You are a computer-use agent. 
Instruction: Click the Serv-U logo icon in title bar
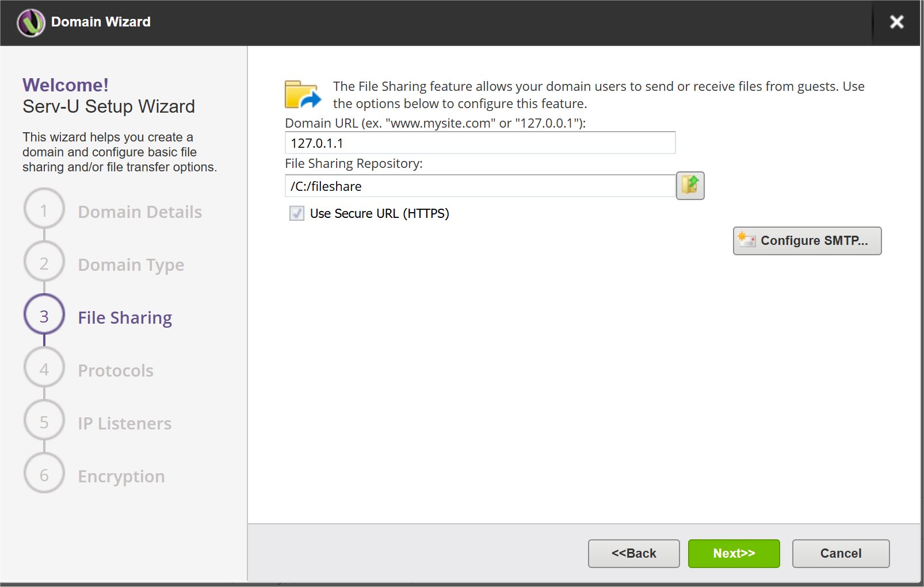tap(31, 22)
